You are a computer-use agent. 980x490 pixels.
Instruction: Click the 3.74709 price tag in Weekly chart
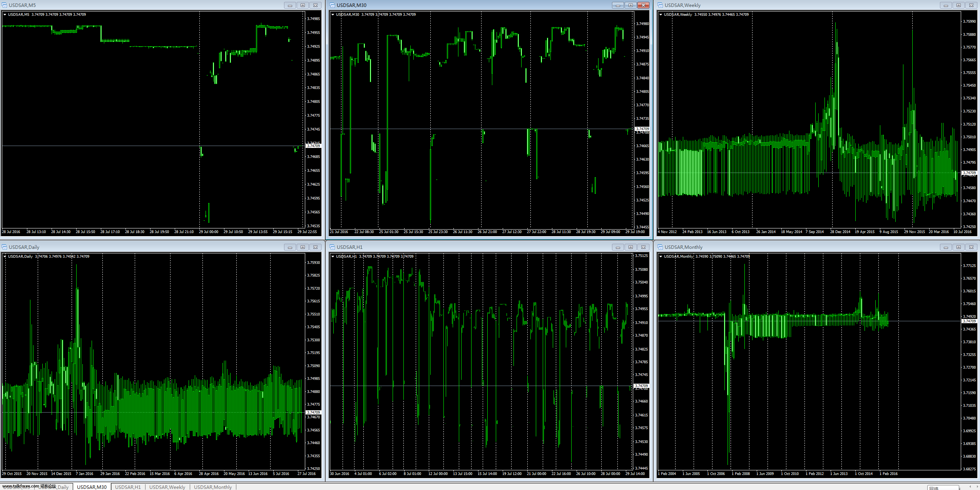coord(969,173)
